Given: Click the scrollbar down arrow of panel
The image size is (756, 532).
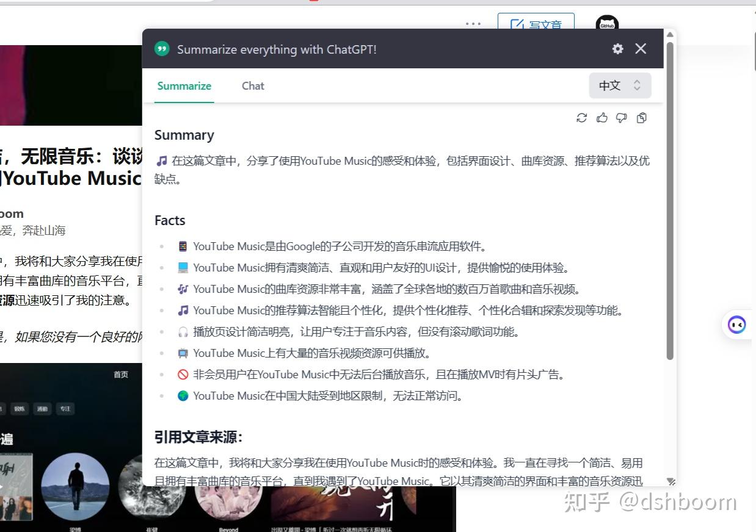Looking at the screenshot, I should pyautogui.click(x=670, y=481).
